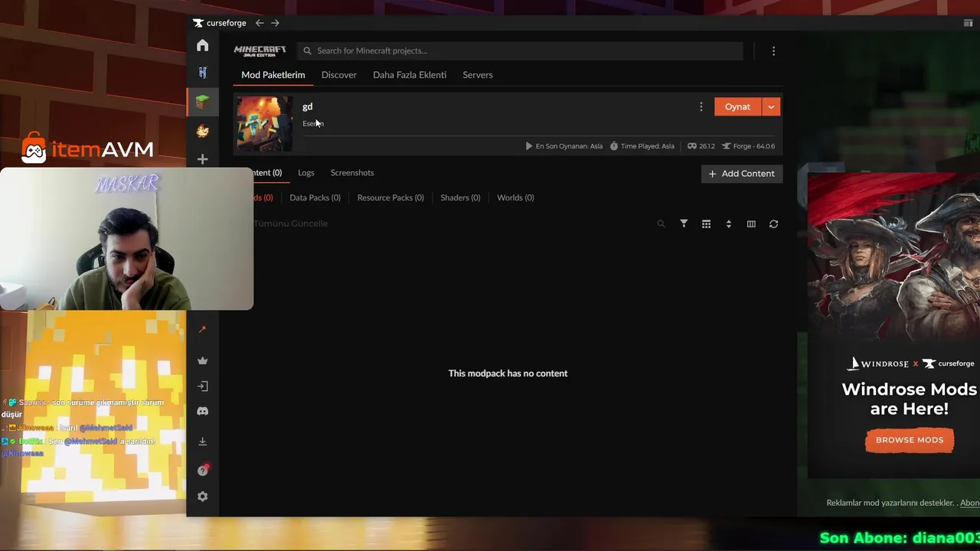Switch to Mod Paketlerim tab
The image size is (980, 551).
(x=273, y=75)
